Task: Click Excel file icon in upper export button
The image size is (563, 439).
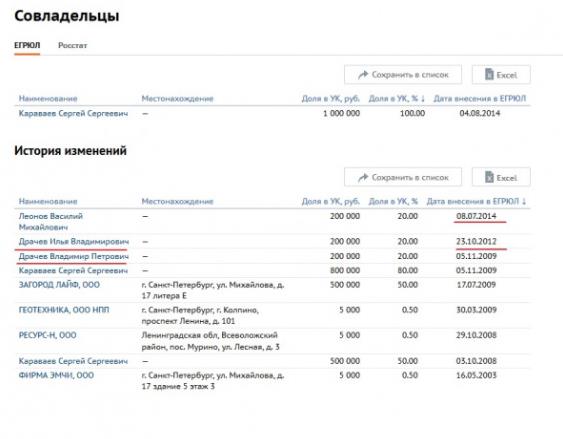Action: tap(489, 74)
